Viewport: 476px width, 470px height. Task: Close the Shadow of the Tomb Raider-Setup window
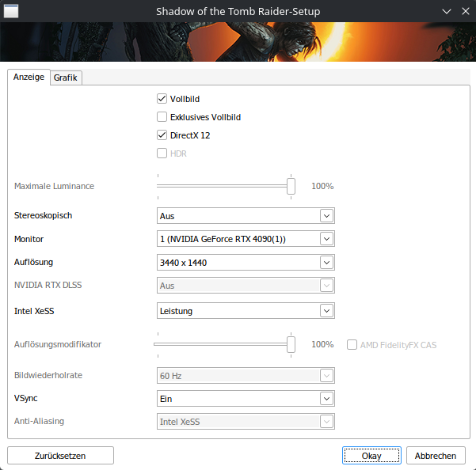[x=466, y=12]
